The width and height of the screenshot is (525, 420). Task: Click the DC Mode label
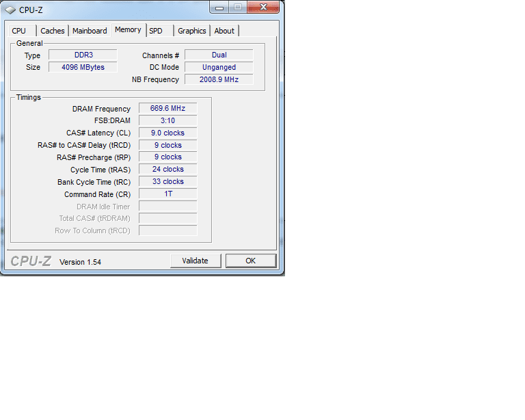tap(164, 67)
